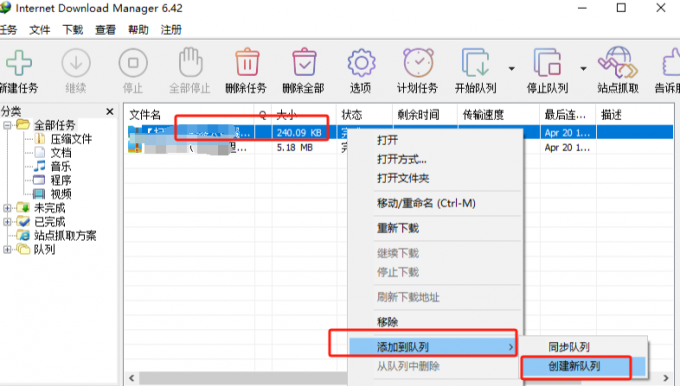The width and height of the screenshot is (680, 386).
Task: Select the 压缩文件 category
Action: click(x=71, y=139)
